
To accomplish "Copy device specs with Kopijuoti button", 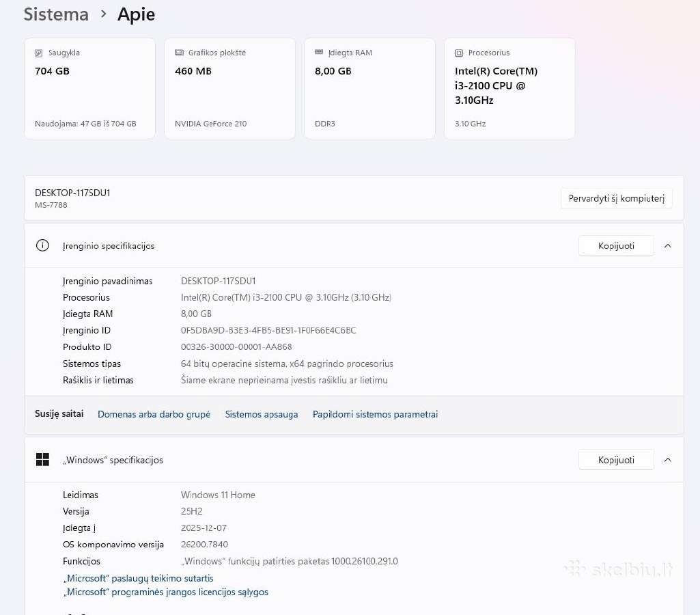I will 616,245.
